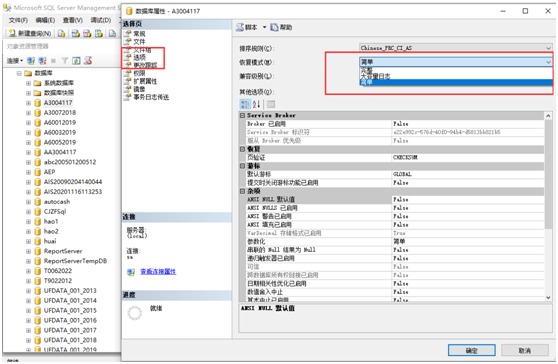558x364 pixels.
Task: Click the 新建查询 new query icon
Action: [12, 33]
